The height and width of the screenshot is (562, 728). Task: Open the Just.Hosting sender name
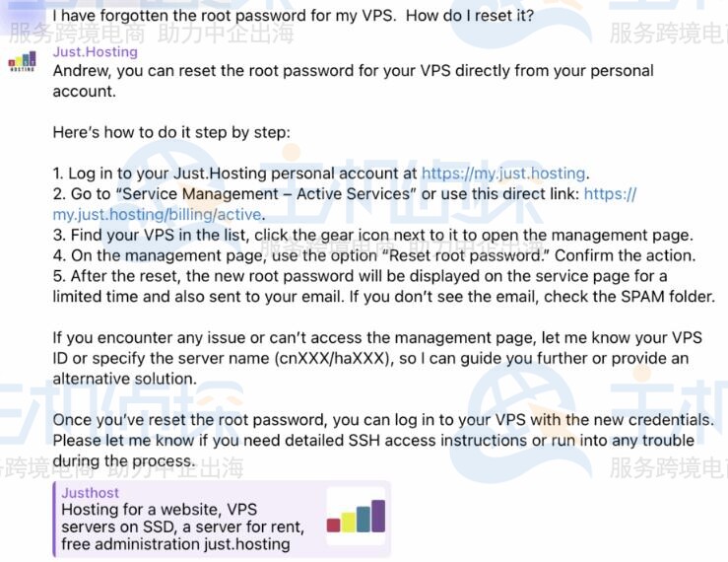click(x=95, y=51)
